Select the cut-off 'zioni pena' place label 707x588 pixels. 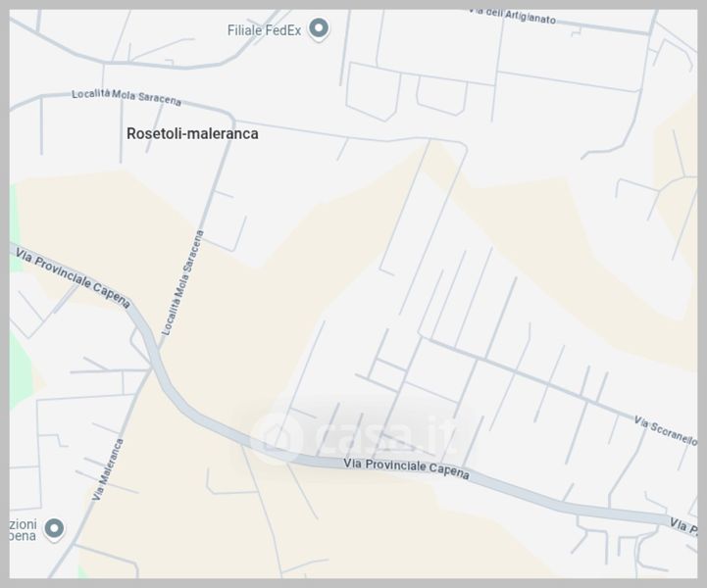point(23,530)
